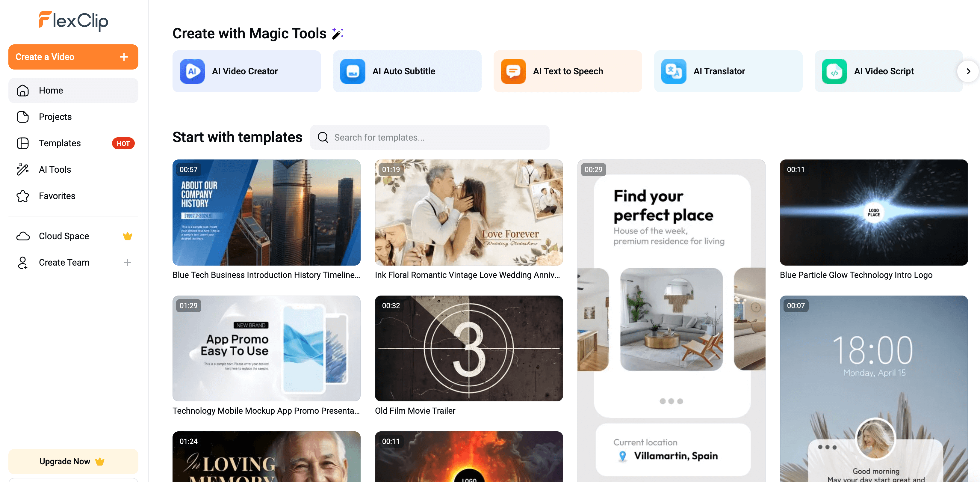
Task: Select the AI Tools sidebar icon
Action: (22, 169)
